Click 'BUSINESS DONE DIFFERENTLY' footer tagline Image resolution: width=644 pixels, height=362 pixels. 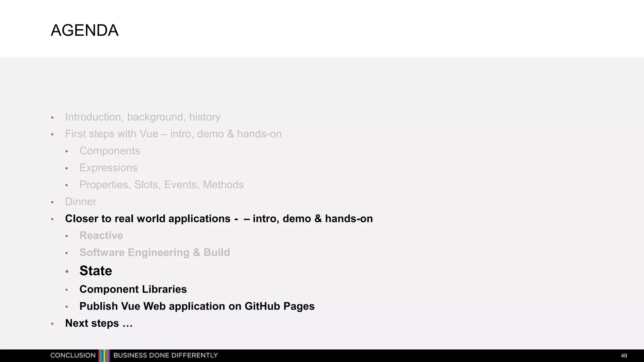click(165, 355)
